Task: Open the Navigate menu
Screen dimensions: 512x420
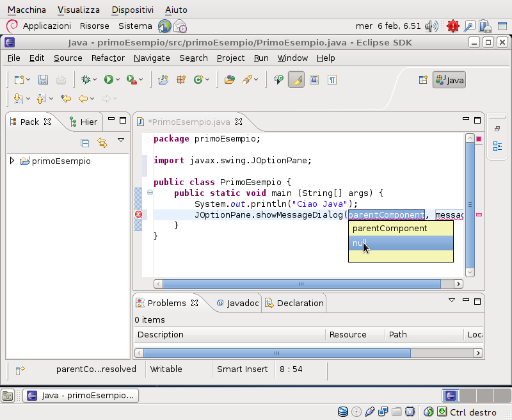Action: click(152, 58)
